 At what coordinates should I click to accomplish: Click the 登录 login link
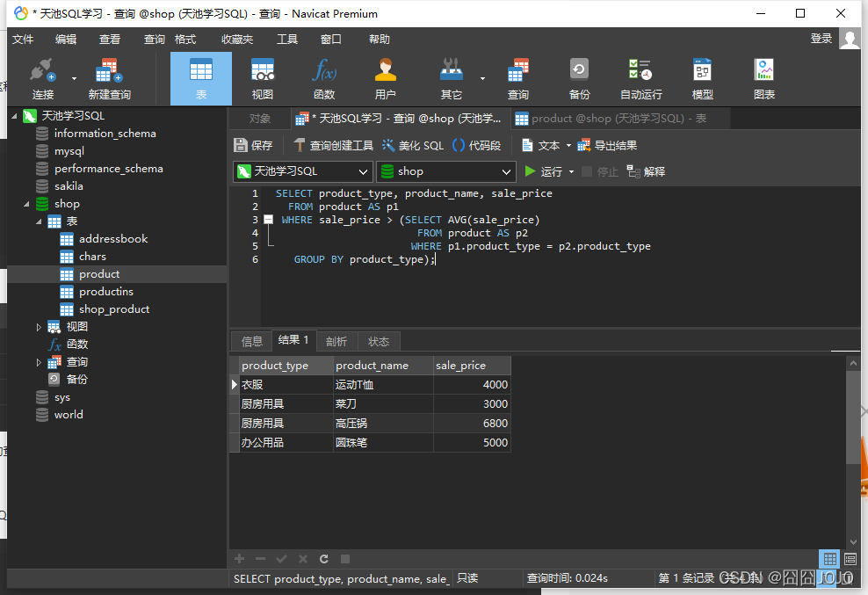pyautogui.click(x=821, y=38)
